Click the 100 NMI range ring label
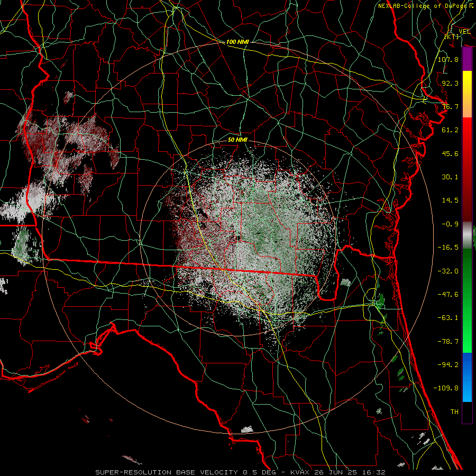 pyautogui.click(x=237, y=42)
